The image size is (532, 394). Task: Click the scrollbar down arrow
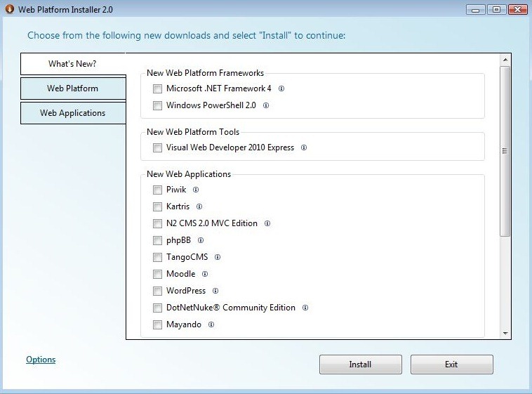coord(505,333)
